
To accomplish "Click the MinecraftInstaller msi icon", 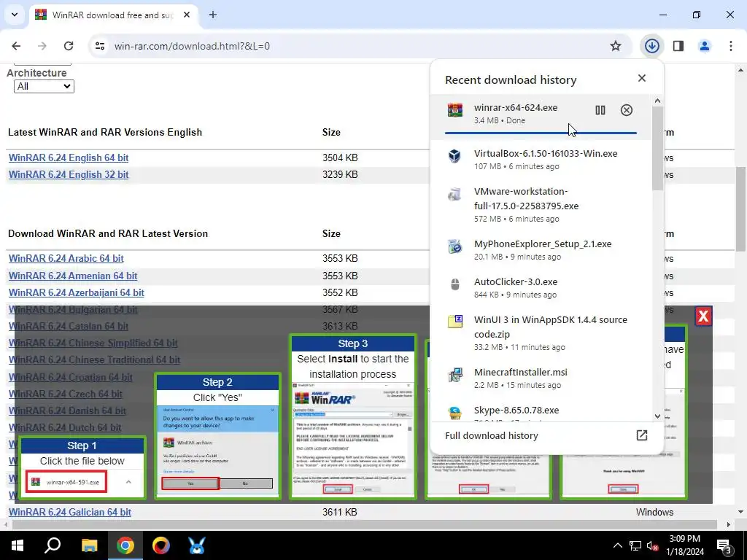I will tap(455, 375).
